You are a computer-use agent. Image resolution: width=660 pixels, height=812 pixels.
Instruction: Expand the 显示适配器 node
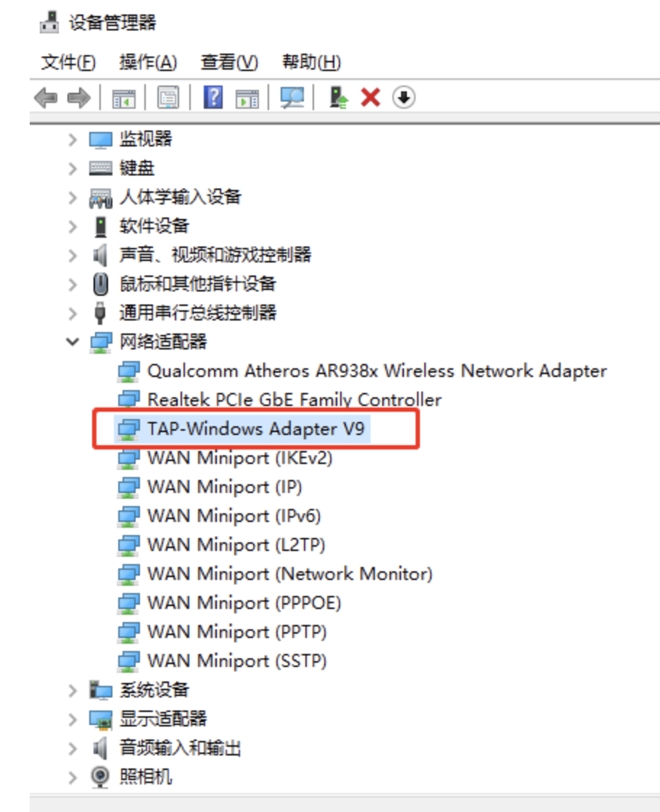(73, 720)
